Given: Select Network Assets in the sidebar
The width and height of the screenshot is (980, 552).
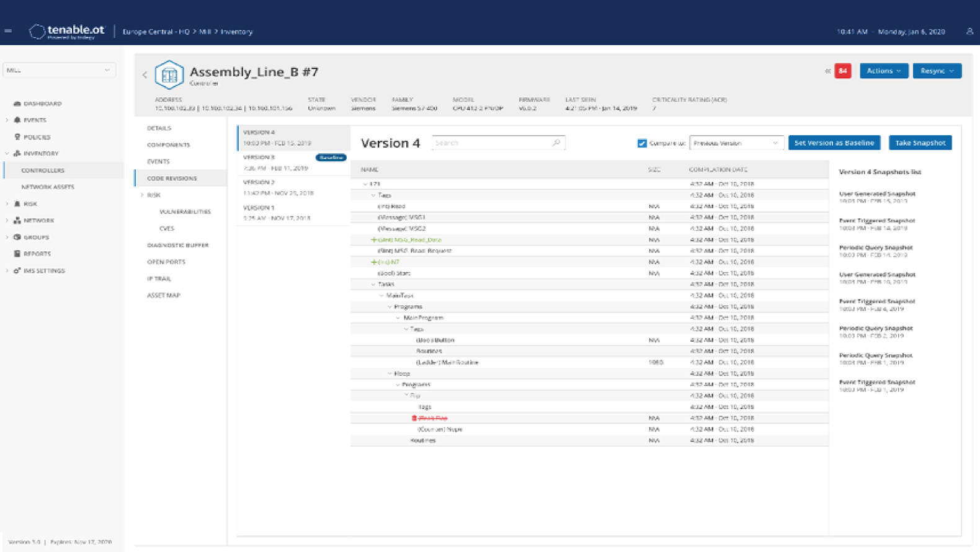Looking at the screenshot, I should tap(48, 187).
